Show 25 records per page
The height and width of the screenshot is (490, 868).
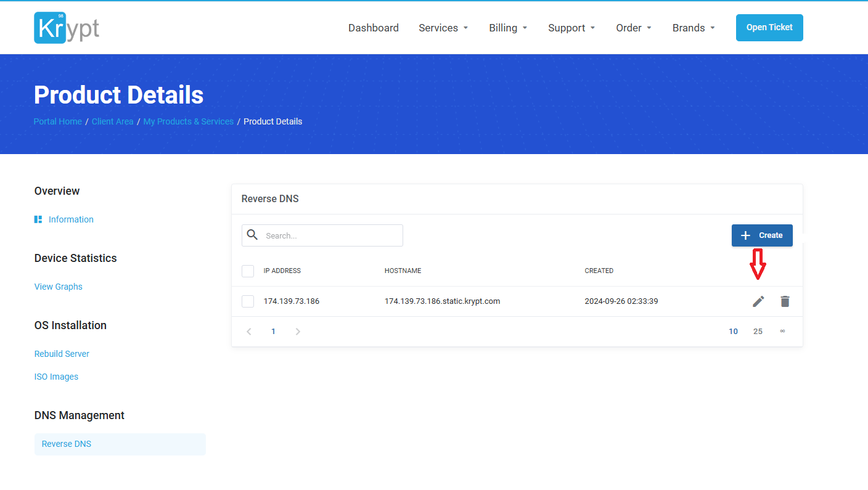(758, 332)
